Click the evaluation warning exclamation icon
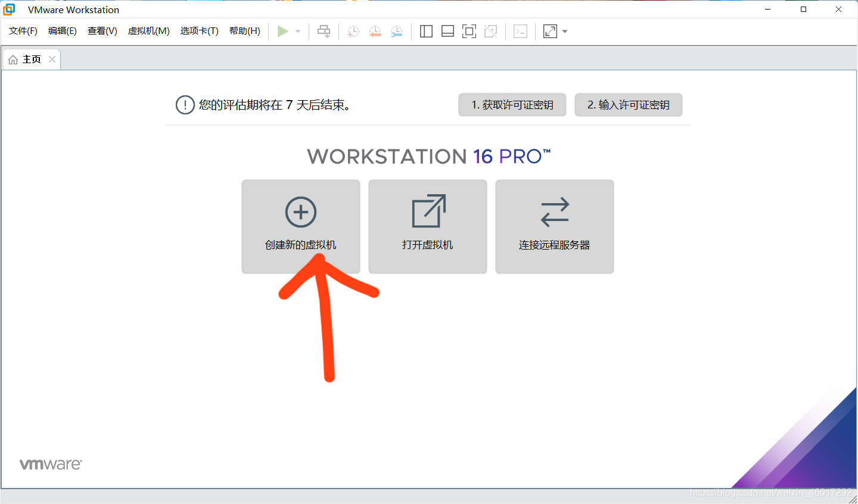The width and height of the screenshot is (858, 504). [x=185, y=105]
